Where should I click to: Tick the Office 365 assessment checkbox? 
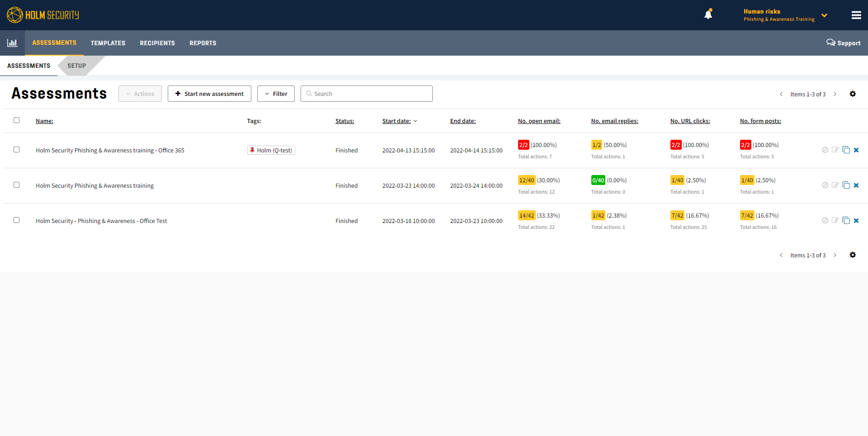(17, 150)
